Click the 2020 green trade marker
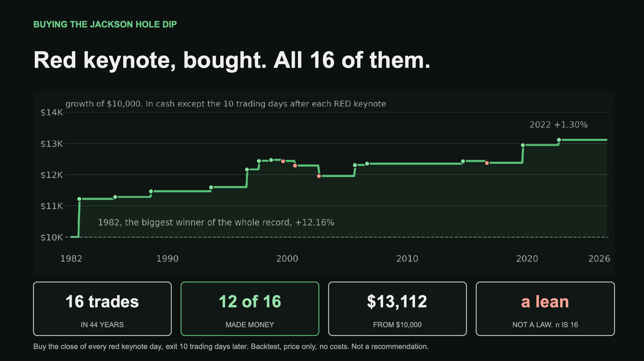Screen dimensions: 644x361 [523, 145]
